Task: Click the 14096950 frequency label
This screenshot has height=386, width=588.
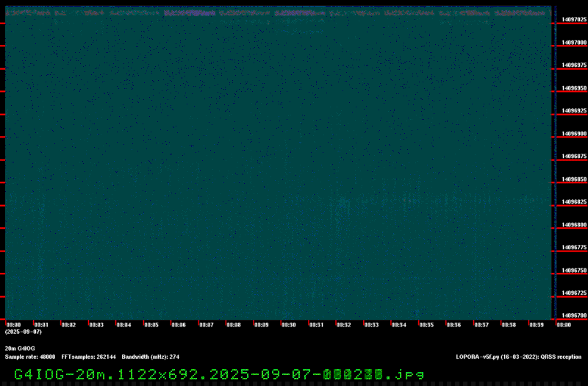Action: pyautogui.click(x=574, y=88)
